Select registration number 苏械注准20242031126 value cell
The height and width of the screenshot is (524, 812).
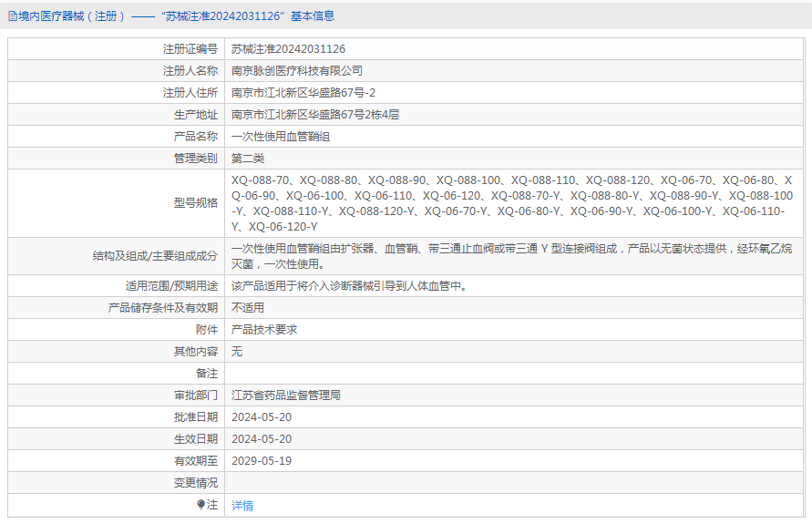pyautogui.click(x=288, y=49)
